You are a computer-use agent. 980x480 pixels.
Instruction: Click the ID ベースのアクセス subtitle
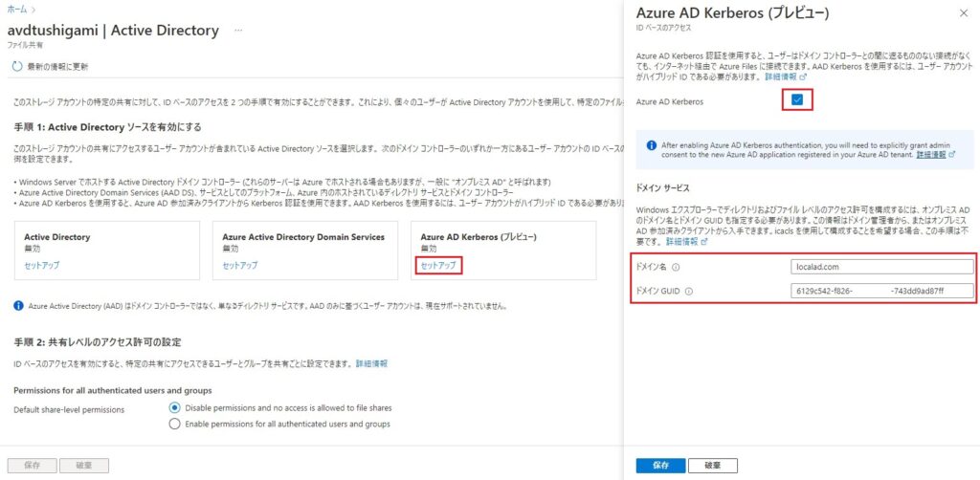[x=663, y=28]
